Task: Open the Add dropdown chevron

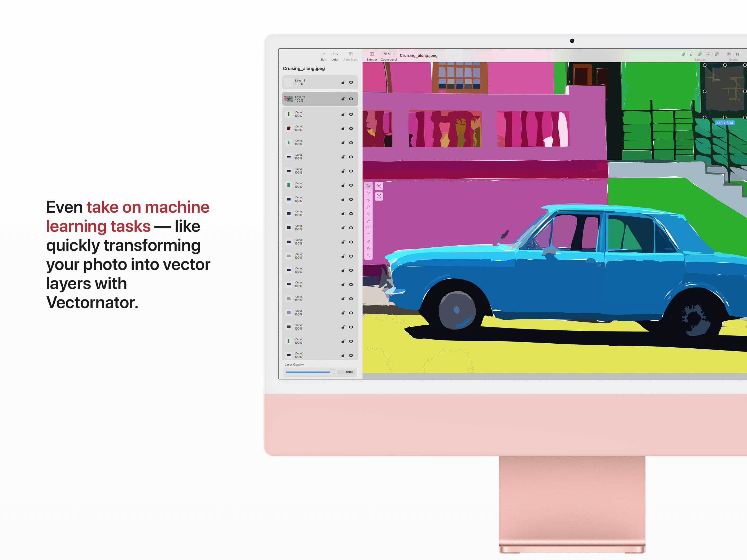Action: (x=337, y=54)
